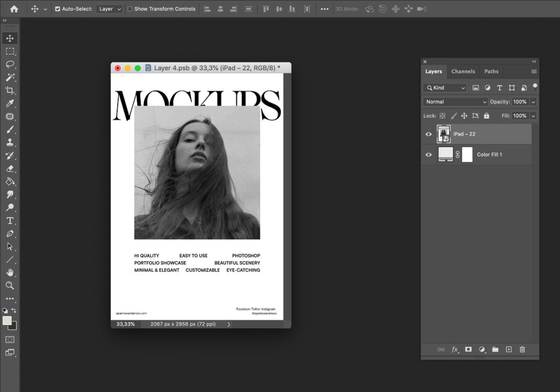Reset default foreground and background colors
Viewport: 560px width, 392px height.
pyautogui.click(x=5, y=311)
